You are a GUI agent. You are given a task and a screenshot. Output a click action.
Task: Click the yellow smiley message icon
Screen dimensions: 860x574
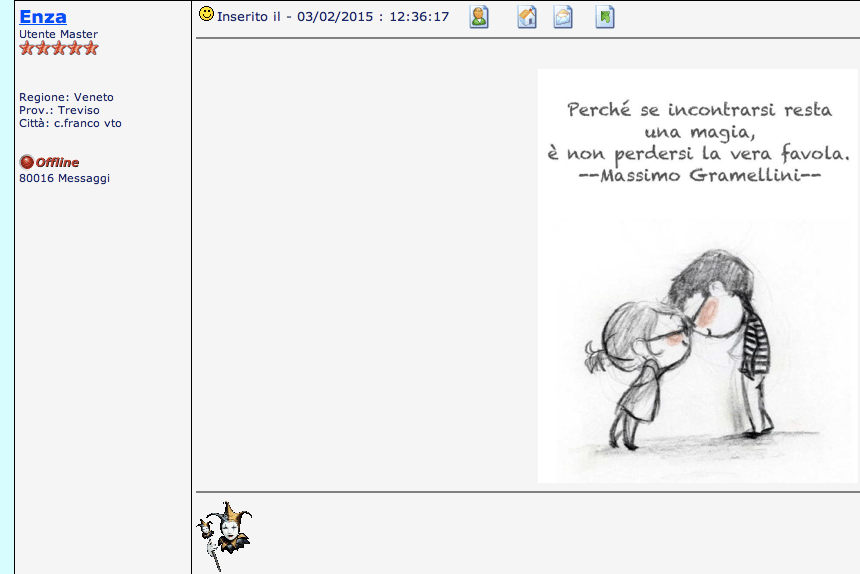[206, 14]
